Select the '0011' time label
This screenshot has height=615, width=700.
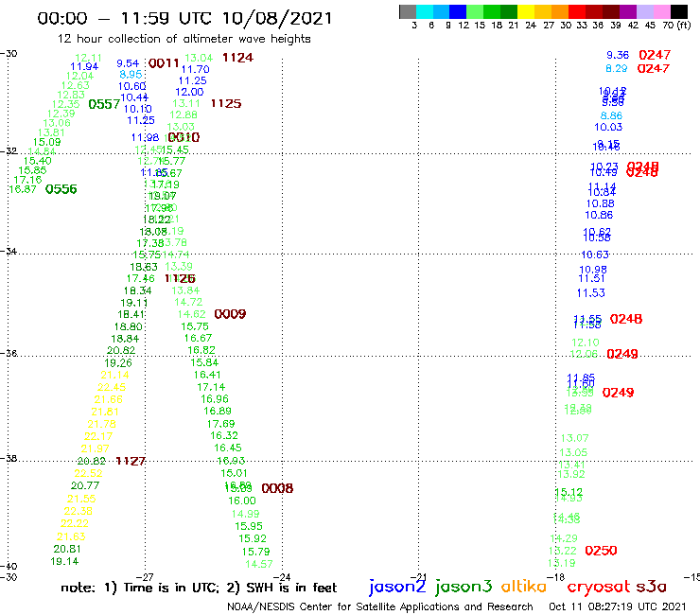click(x=164, y=63)
